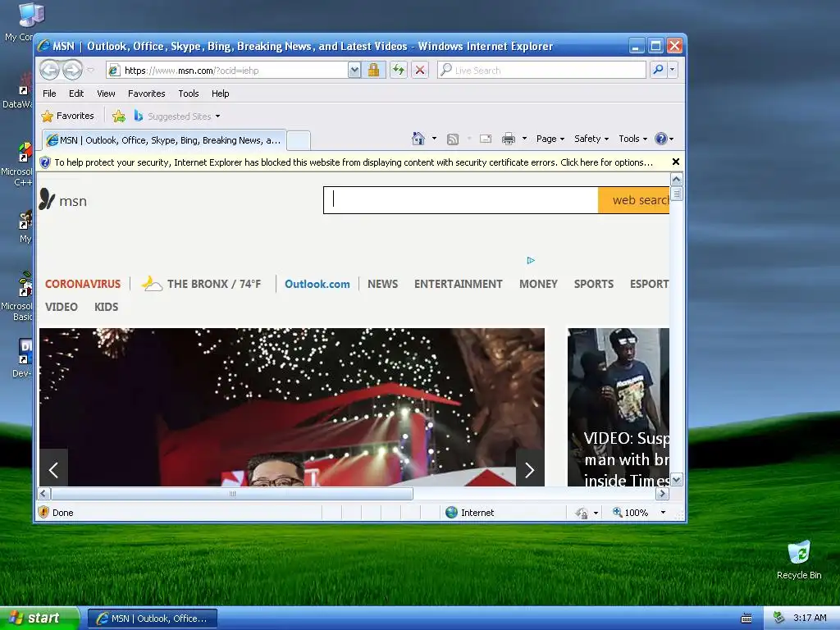This screenshot has height=630, width=840.
Task: Open the NEWS section
Action: (382, 284)
